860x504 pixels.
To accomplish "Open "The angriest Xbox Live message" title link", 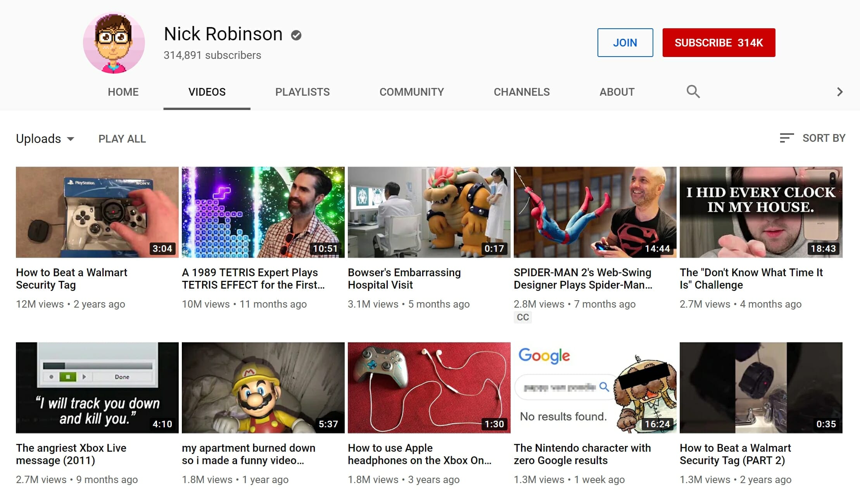I will click(71, 454).
